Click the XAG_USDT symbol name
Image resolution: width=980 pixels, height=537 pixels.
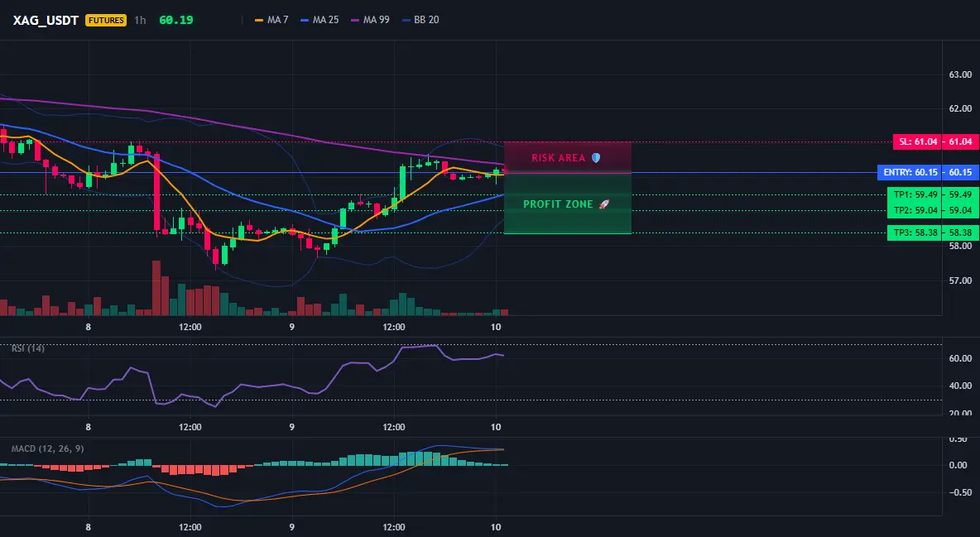point(46,20)
